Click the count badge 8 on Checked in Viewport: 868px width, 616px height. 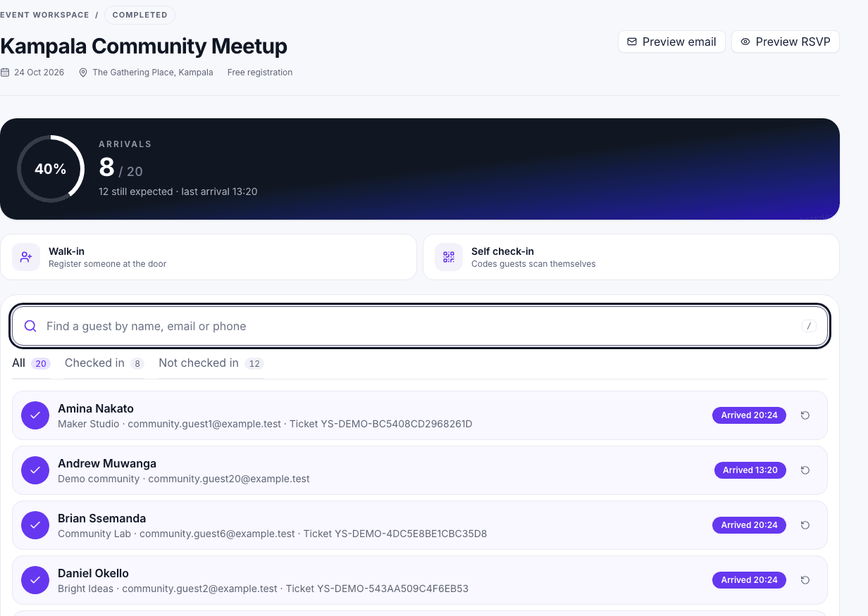tap(137, 364)
